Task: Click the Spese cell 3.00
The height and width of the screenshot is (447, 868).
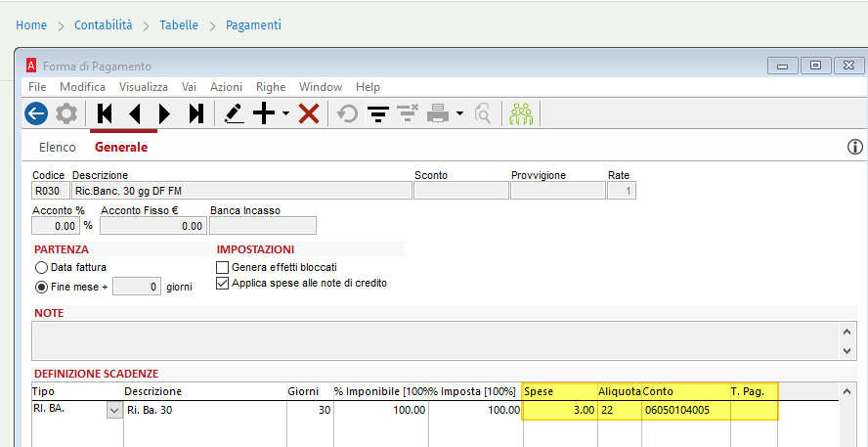Action: pos(560,411)
